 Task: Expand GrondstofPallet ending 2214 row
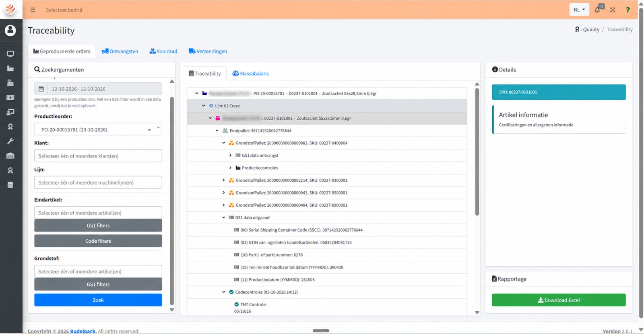[x=224, y=180]
